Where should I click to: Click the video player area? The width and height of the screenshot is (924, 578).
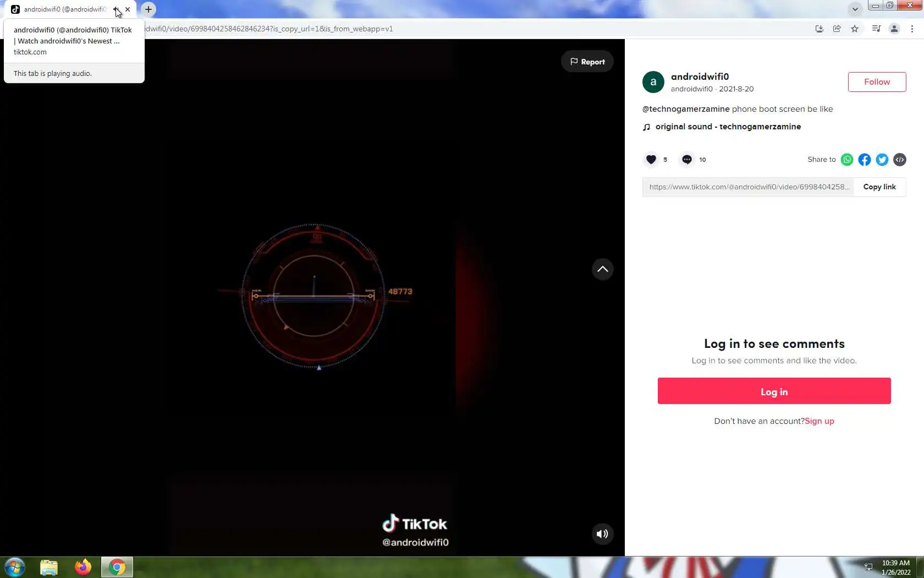(x=312, y=297)
